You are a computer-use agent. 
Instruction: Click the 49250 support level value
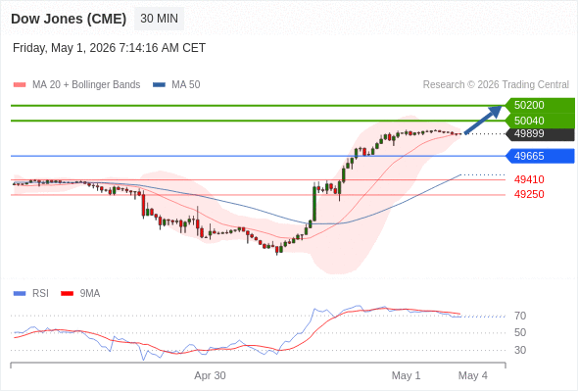[x=529, y=194]
